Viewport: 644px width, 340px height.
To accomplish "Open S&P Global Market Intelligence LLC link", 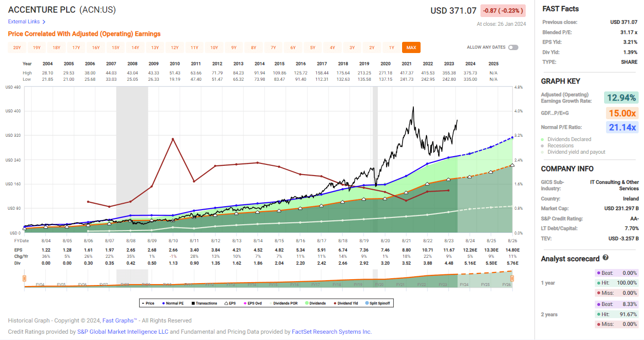I will pyautogui.click(x=123, y=332).
